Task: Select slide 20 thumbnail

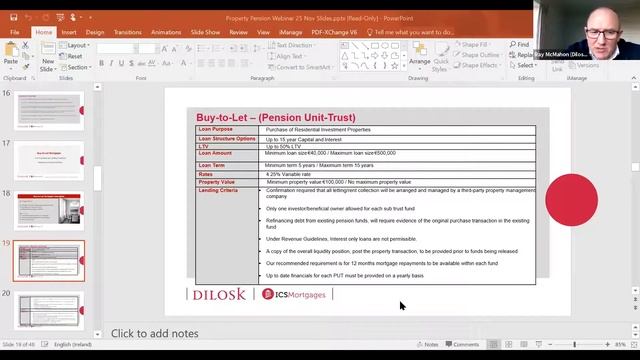Action: pyautogui.click(x=49, y=310)
